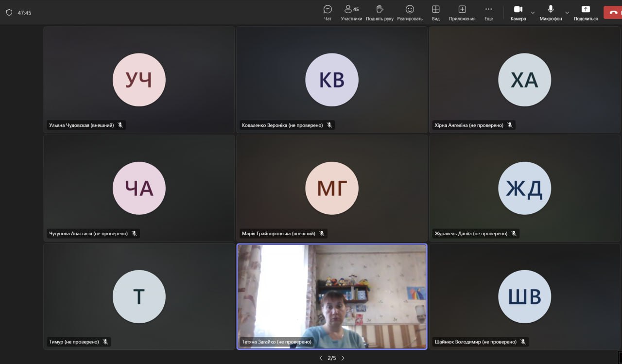Select the ЧА avatar tile
The height and width of the screenshot is (364, 622).
point(139,188)
